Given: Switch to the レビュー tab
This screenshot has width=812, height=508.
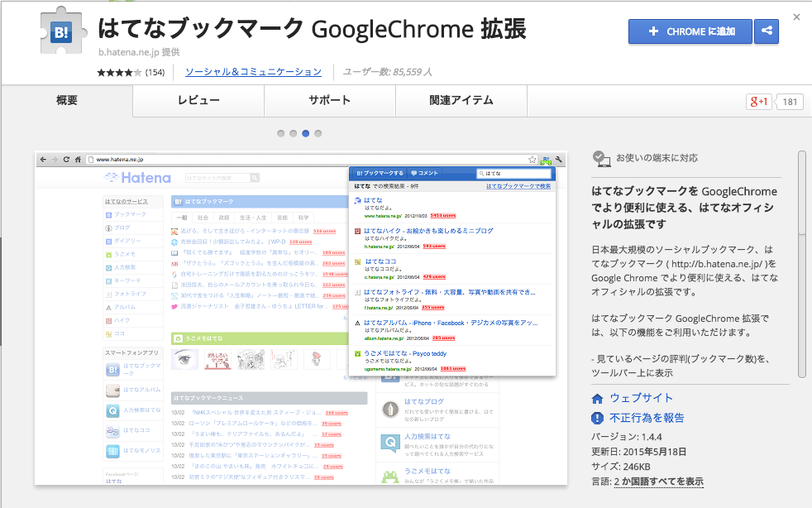Looking at the screenshot, I should [x=198, y=101].
